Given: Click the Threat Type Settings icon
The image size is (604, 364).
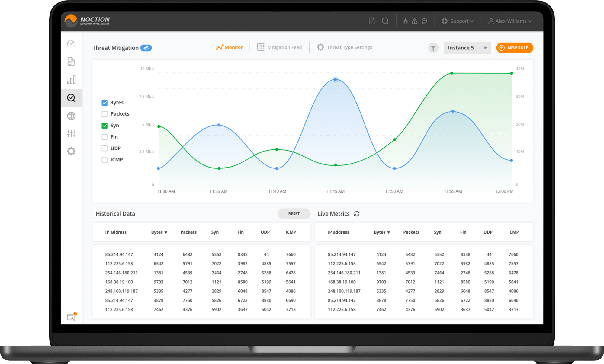Looking at the screenshot, I should [x=319, y=47].
